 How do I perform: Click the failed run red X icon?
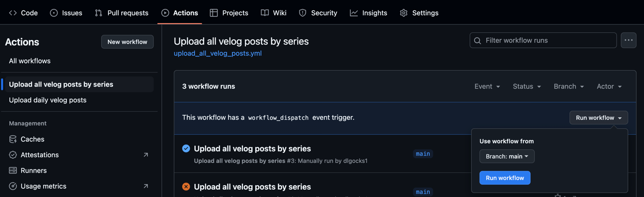tap(186, 187)
